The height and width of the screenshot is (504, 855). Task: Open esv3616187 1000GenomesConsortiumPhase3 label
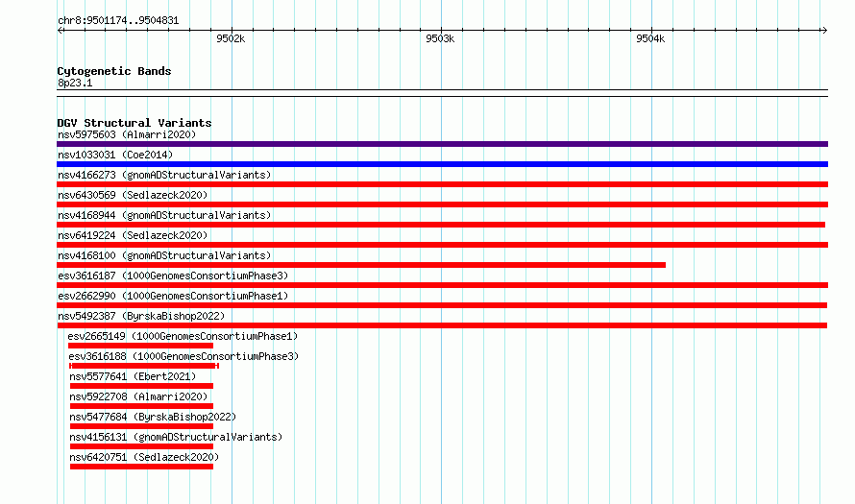click(x=173, y=276)
